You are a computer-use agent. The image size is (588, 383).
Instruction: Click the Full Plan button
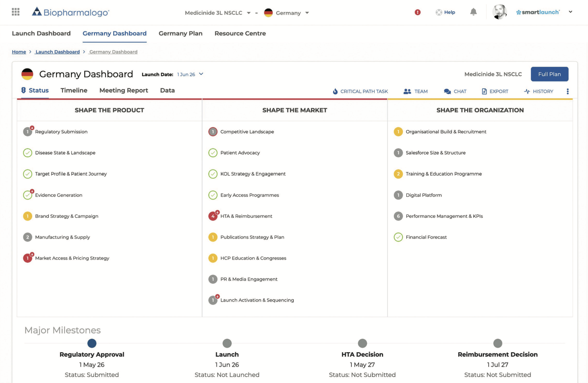point(549,74)
